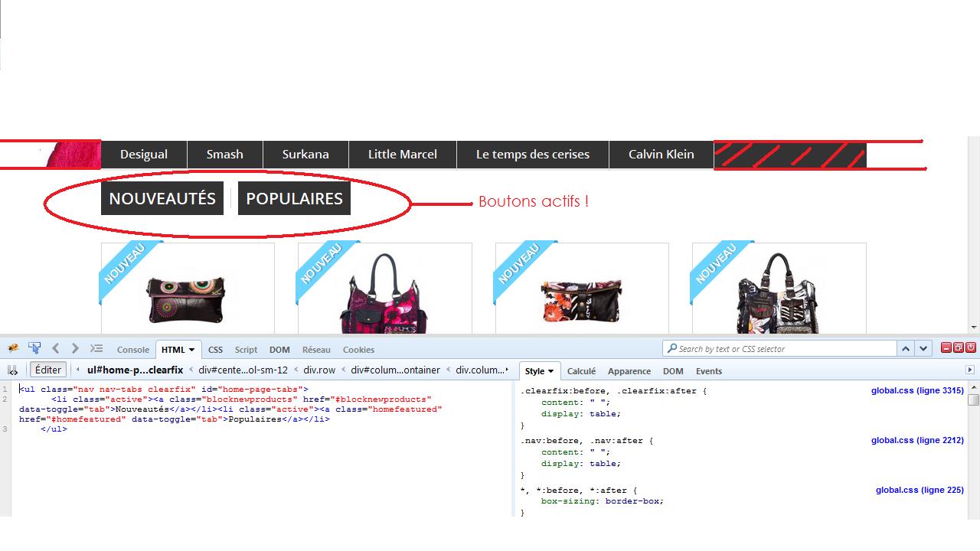Open the DOM main panel tab
Screen dimensions: 980x551
(279, 350)
